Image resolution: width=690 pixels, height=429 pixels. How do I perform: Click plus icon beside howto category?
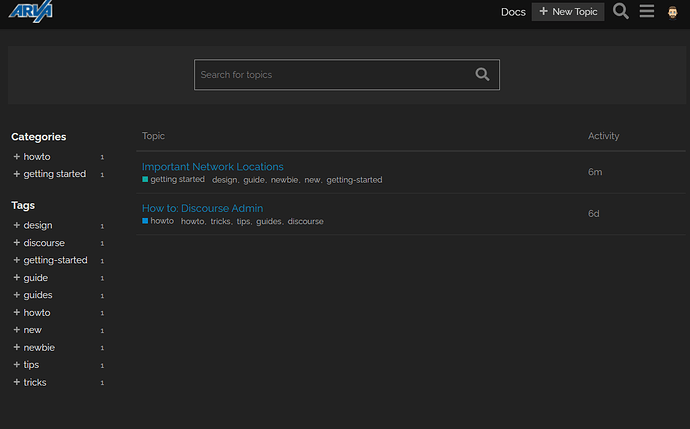(x=17, y=157)
